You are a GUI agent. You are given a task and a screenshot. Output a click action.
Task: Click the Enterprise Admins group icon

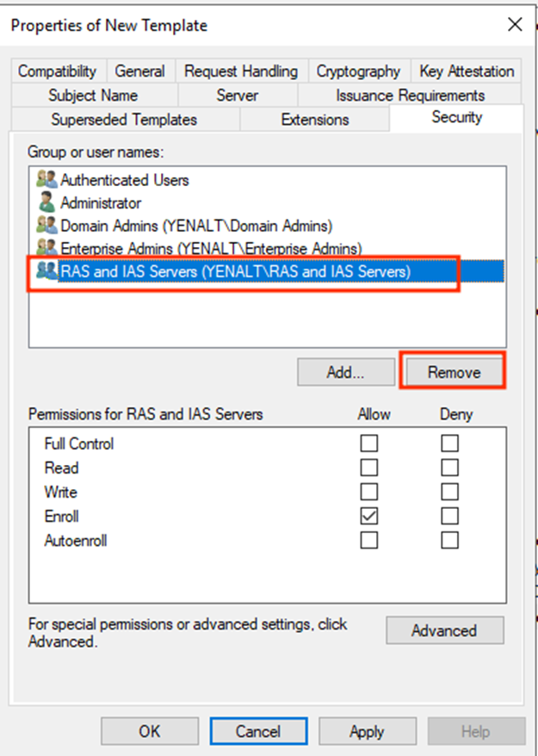(x=46, y=247)
